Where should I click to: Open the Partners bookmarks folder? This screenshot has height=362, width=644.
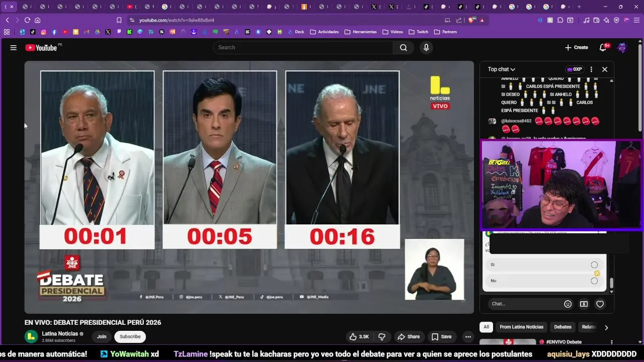tap(446, 32)
